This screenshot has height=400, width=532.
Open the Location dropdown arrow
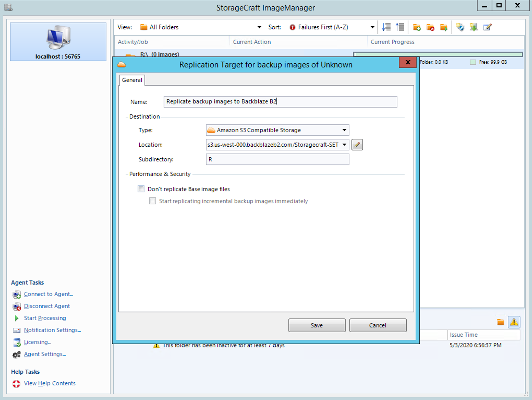tap(344, 145)
